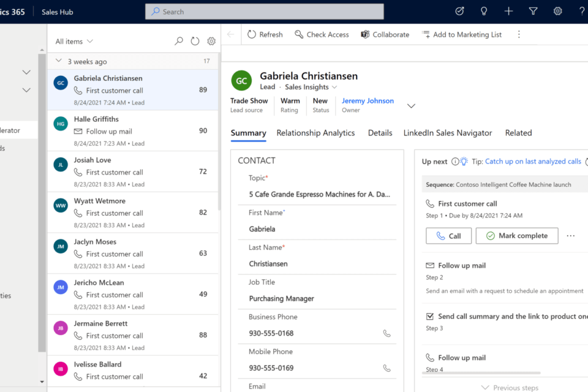Viewport: 588px width, 392px height.
Task: Click the plus icon to create new record
Action: click(x=508, y=11)
